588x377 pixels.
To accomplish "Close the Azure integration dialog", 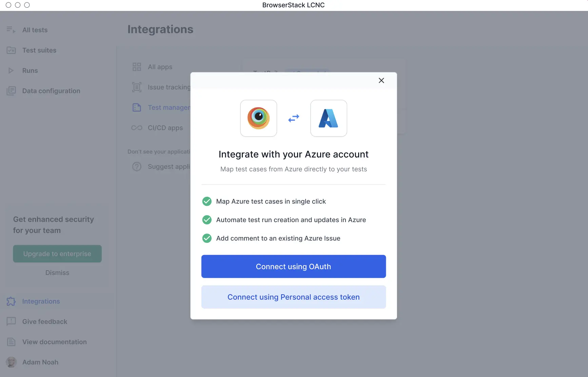I will [x=381, y=80].
